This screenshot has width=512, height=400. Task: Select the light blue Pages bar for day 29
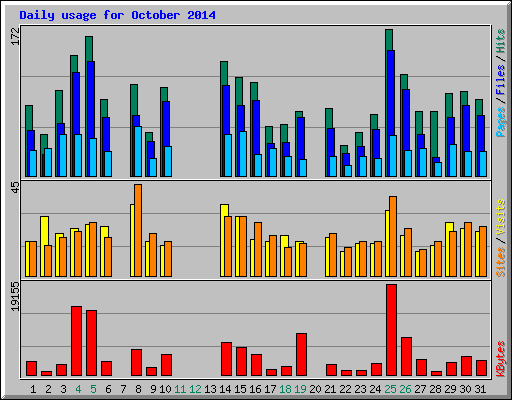click(453, 160)
